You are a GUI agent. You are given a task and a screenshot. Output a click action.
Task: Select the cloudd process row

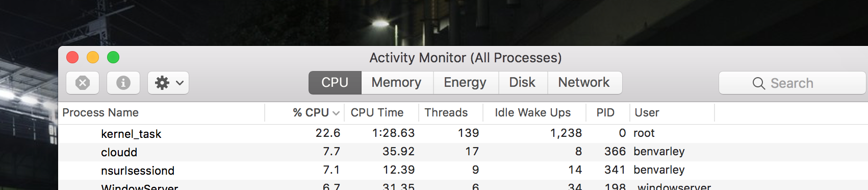(463, 152)
